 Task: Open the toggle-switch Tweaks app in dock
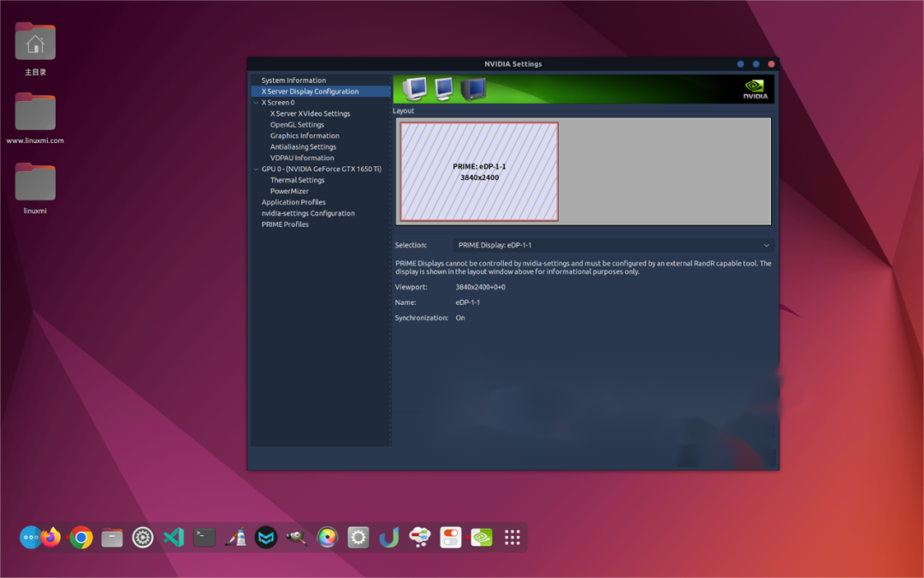click(x=451, y=537)
